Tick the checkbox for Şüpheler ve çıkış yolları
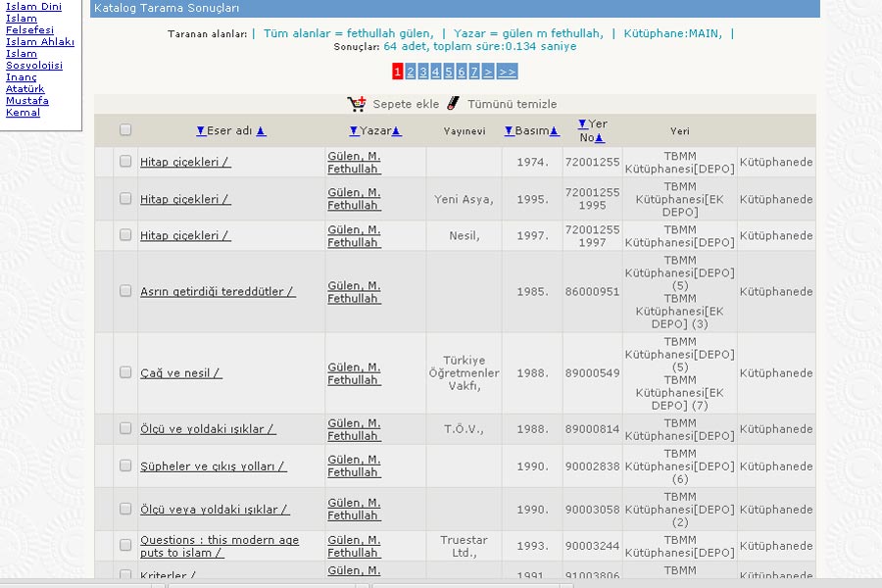This screenshot has width=882, height=588. coord(125,465)
